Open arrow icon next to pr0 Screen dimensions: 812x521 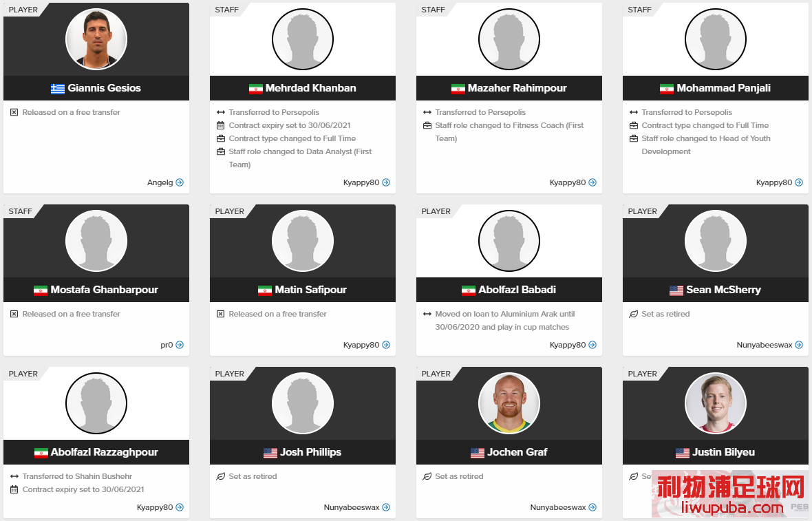pyautogui.click(x=180, y=345)
